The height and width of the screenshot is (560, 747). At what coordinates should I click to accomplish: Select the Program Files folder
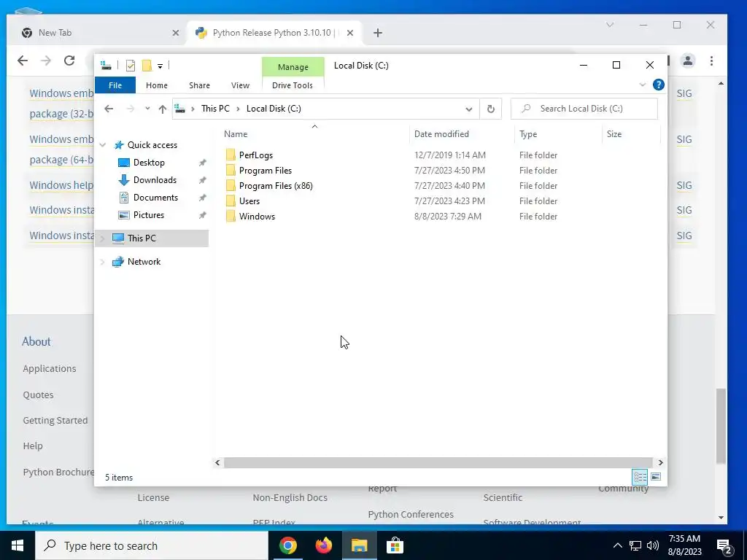266,171
